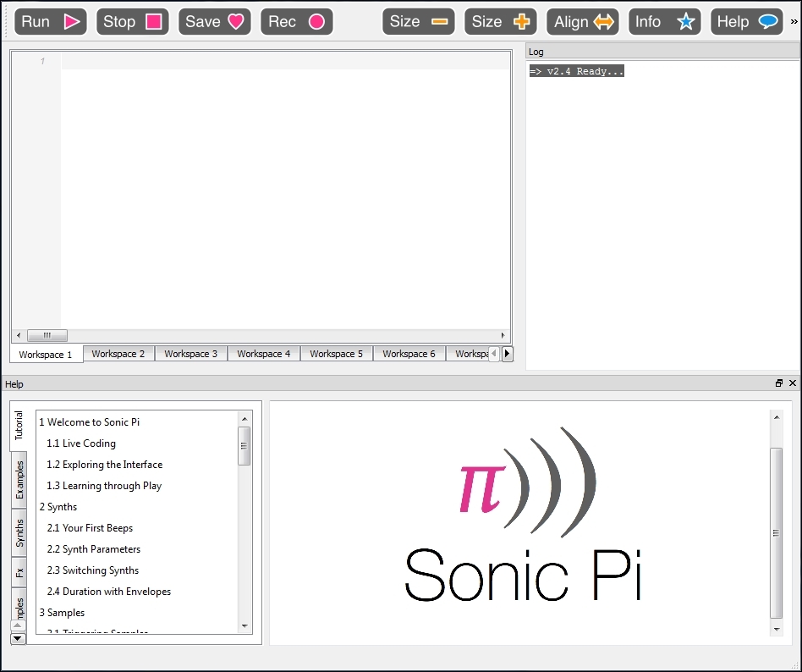Click the Log panel header
Viewport: 802px width, 672px height.
tap(663, 52)
